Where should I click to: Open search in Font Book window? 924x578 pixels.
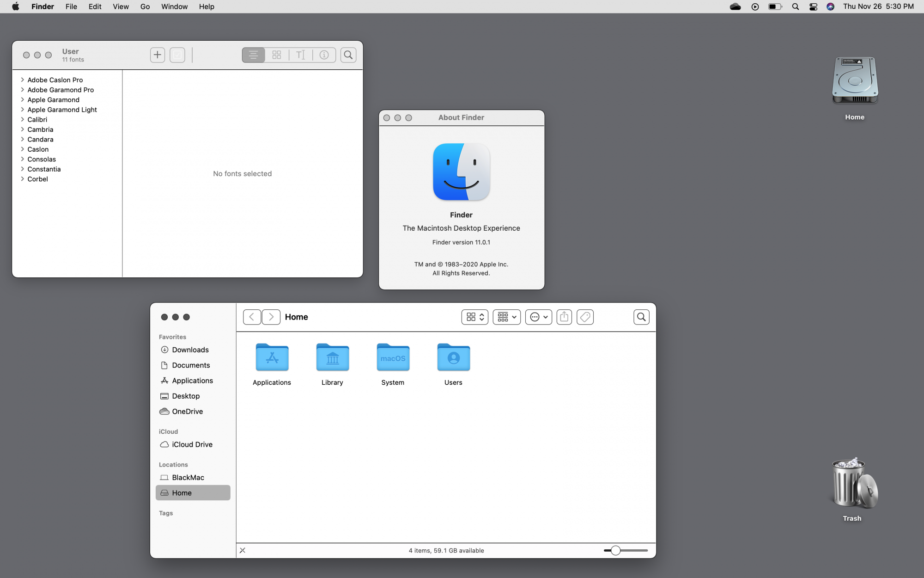tap(348, 55)
